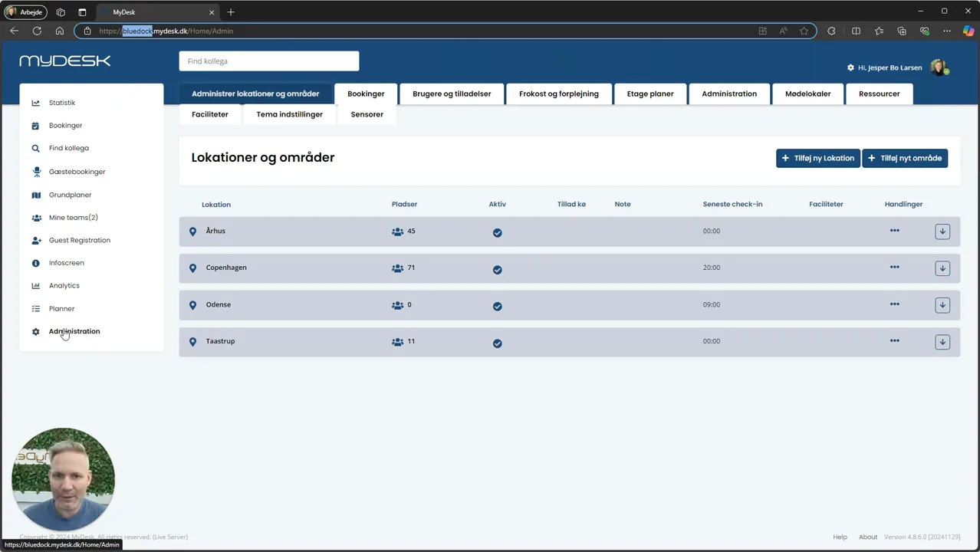Expand the Århus row with down arrow
The width and height of the screenshot is (980, 552).
tap(942, 232)
